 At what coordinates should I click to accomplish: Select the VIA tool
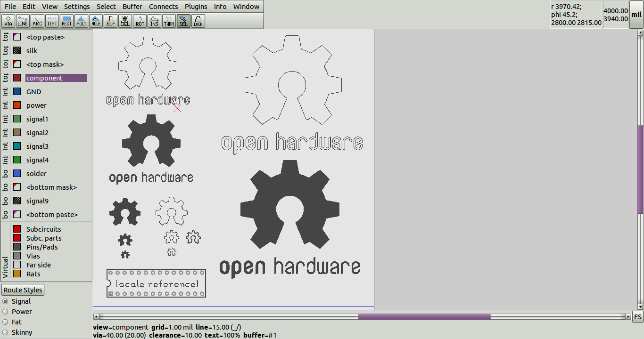click(x=8, y=21)
